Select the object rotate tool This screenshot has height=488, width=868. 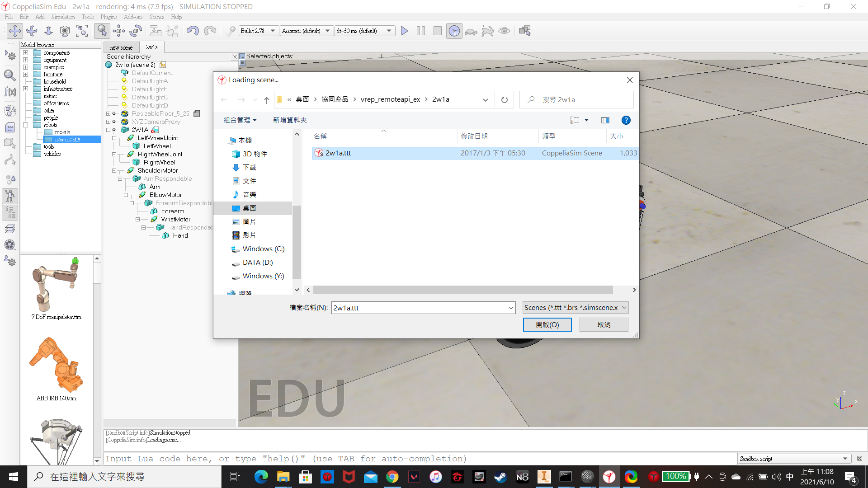click(136, 31)
